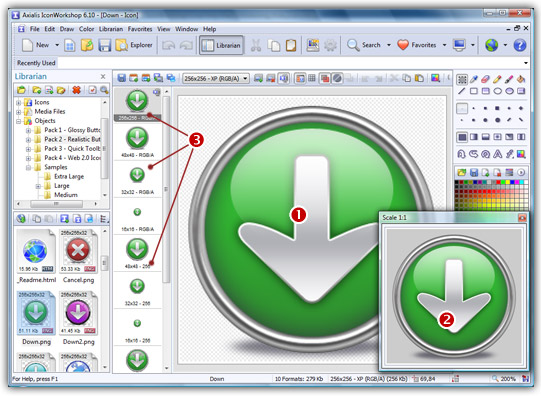This screenshot has width=541, height=396.
Task: Choose the Flood Fill bucket tool
Action: coord(521,79)
